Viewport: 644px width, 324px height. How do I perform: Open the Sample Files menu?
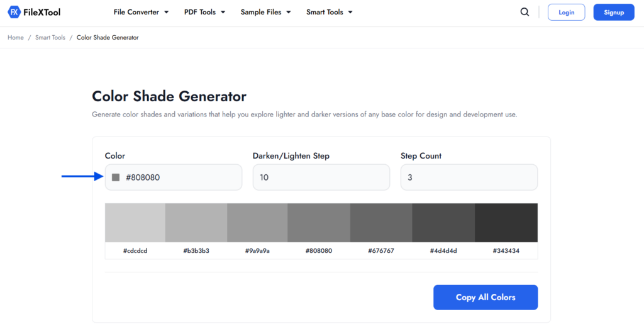tap(266, 13)
